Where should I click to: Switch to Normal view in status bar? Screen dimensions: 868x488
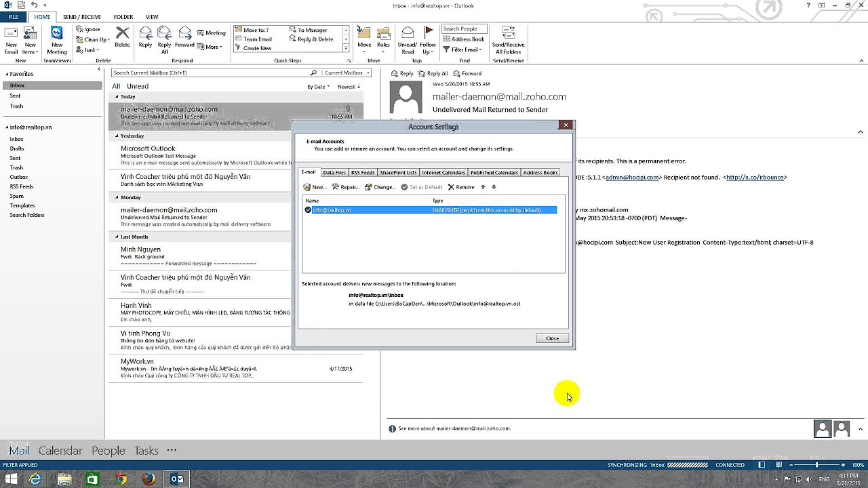(762, 465)
